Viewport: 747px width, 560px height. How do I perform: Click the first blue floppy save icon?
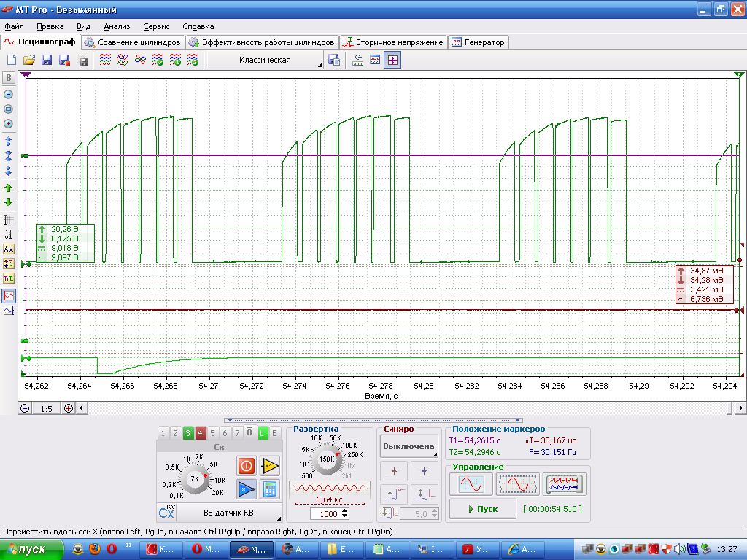pos(47,60)
